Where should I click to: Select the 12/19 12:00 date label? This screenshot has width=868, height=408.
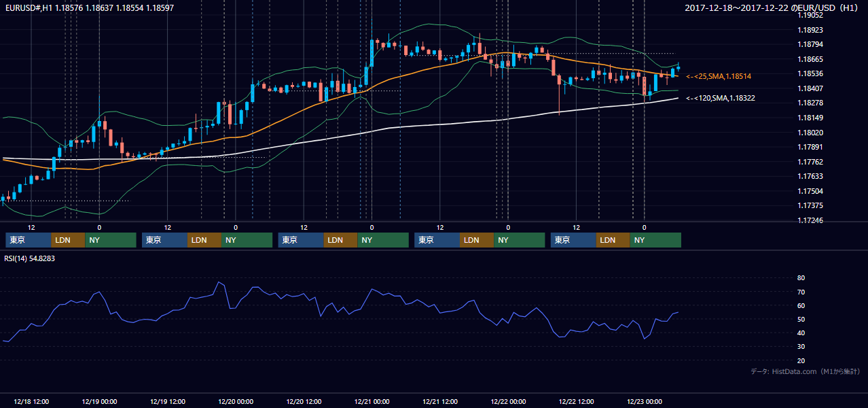[167, 401]
